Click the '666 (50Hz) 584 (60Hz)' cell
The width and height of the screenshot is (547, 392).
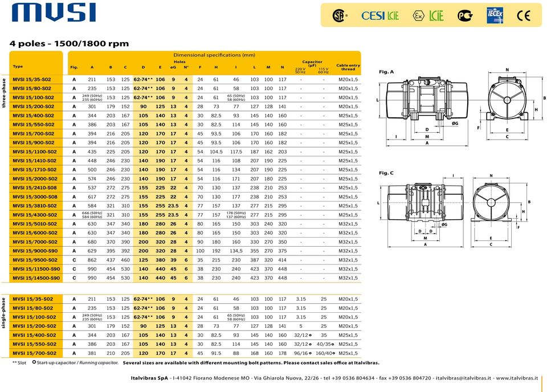(x=92, y=215)
